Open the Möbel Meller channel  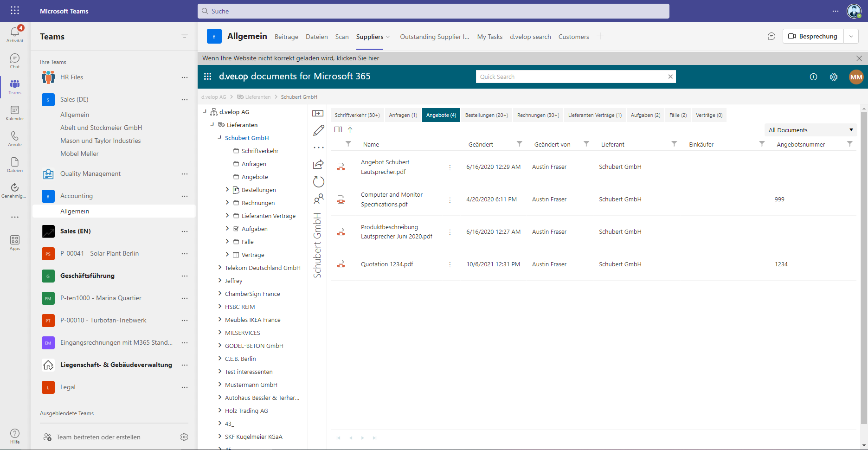click(x=79, y=154)
